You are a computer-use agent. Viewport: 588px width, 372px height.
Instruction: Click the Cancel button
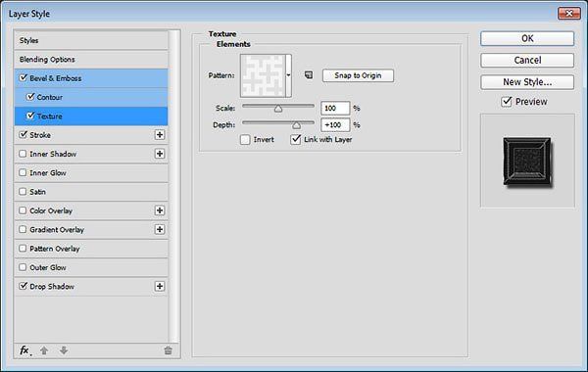(x=527, y=61)
